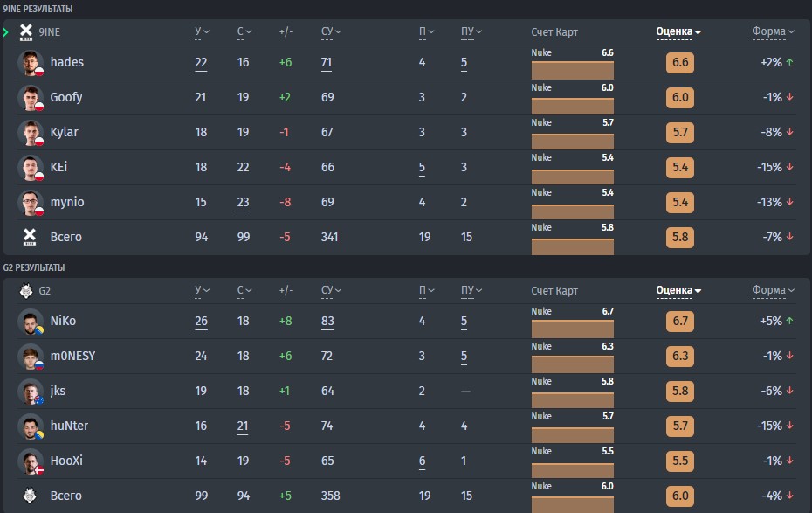Viewport: 812px width, 513px height.
Task: Click the red down arrow in huNter's form cell
Action: (789, 426)
